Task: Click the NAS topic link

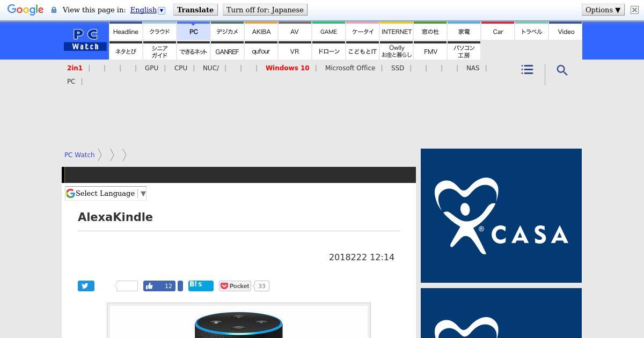Action: pyautogui.click(x=473, y=68)
